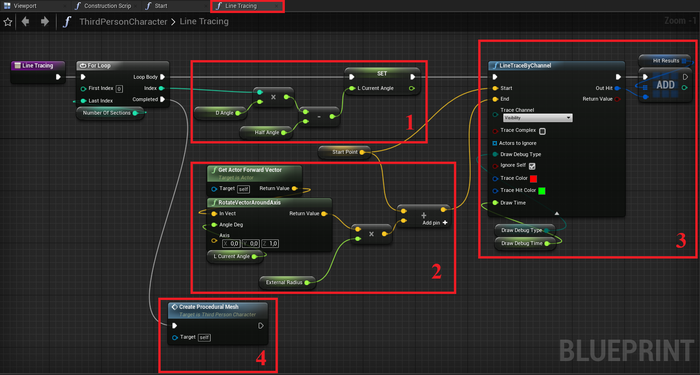The width and height of the screenshot is (700, 375).
Task: Edit the Axis X value field
Action: (x=231, y=243)
